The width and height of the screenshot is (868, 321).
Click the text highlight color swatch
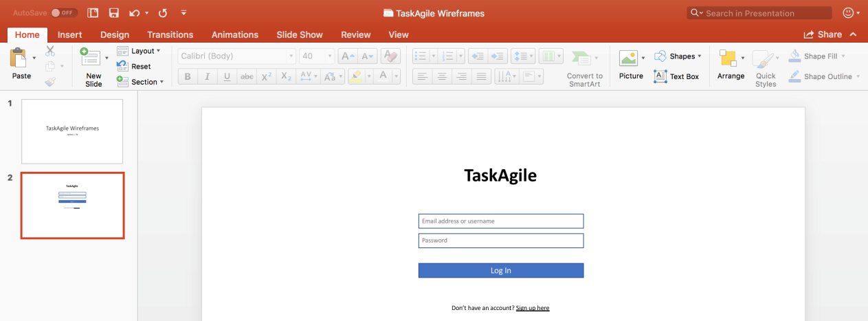click(355, 76)
